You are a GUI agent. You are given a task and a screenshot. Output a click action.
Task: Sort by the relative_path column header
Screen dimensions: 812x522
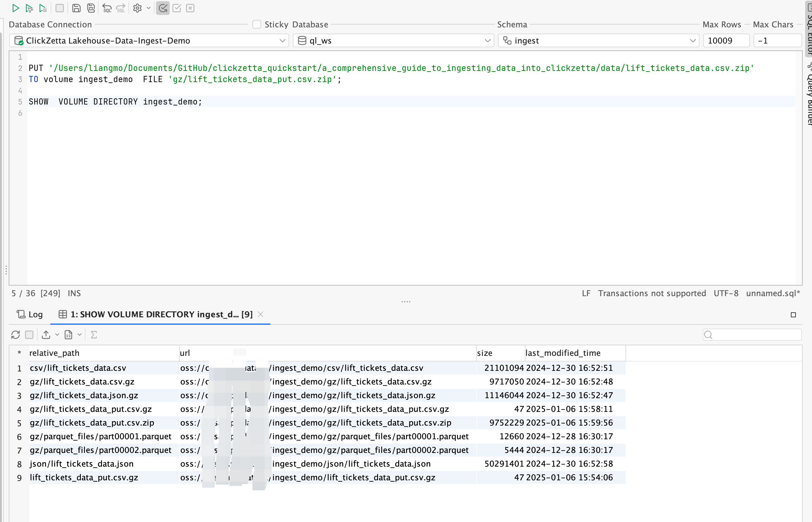pyautogui.click(x=54, y=353)
